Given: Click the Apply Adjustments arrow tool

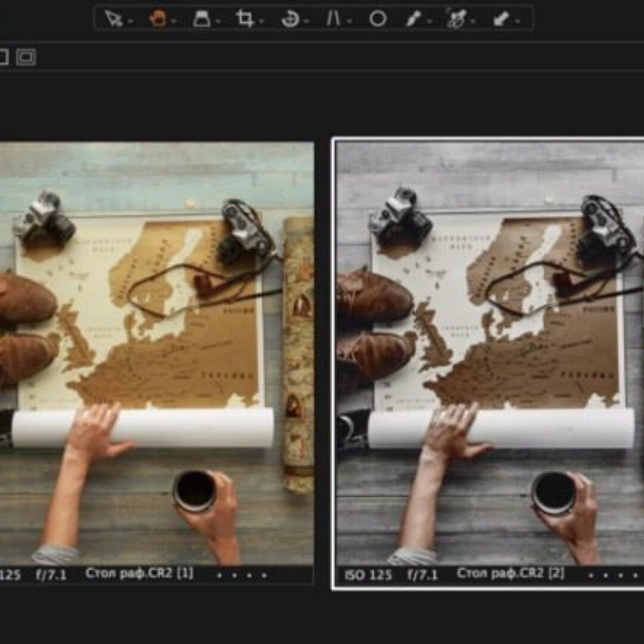Looking at the screenshot, I should point(500,18).
